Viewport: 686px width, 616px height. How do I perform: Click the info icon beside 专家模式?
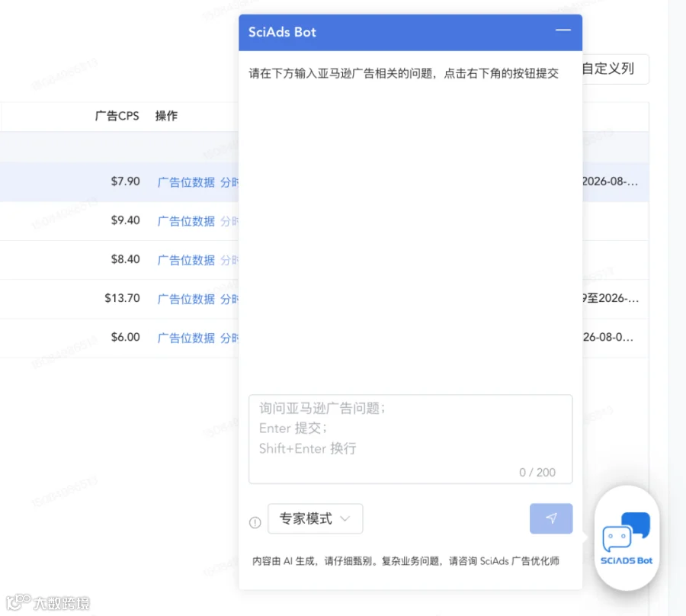point(255,522)
